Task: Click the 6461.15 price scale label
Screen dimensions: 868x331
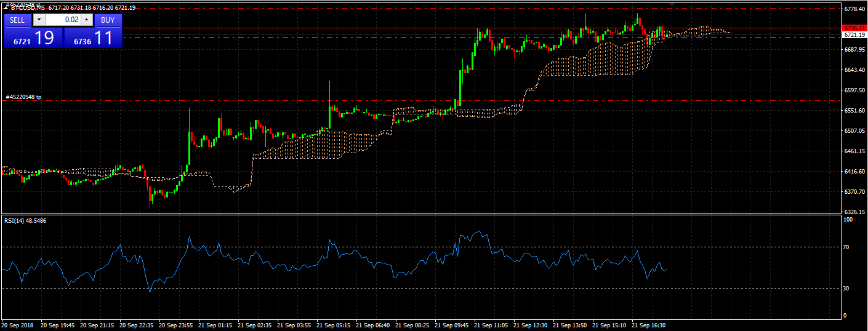Action: tap(854, 151)
